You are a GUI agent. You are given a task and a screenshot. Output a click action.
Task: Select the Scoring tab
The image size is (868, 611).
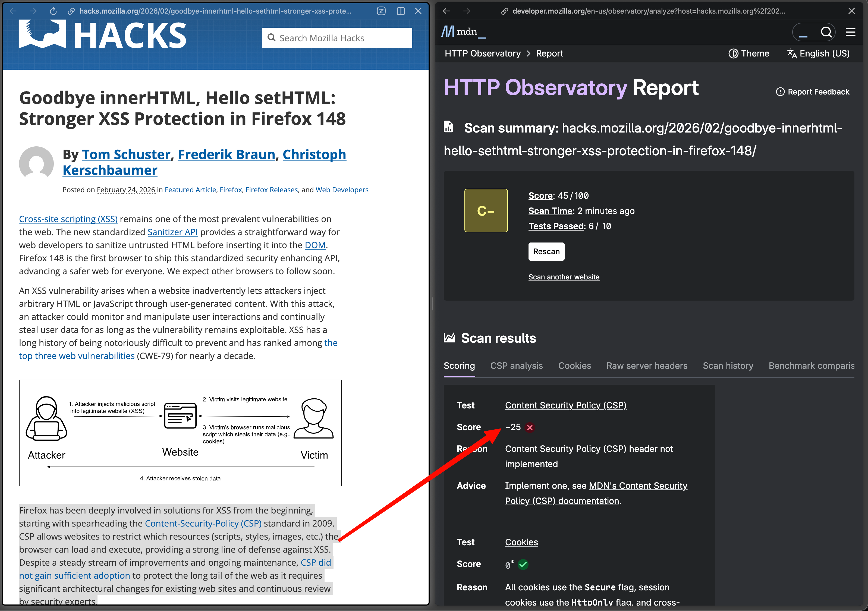tap(459, 366)
